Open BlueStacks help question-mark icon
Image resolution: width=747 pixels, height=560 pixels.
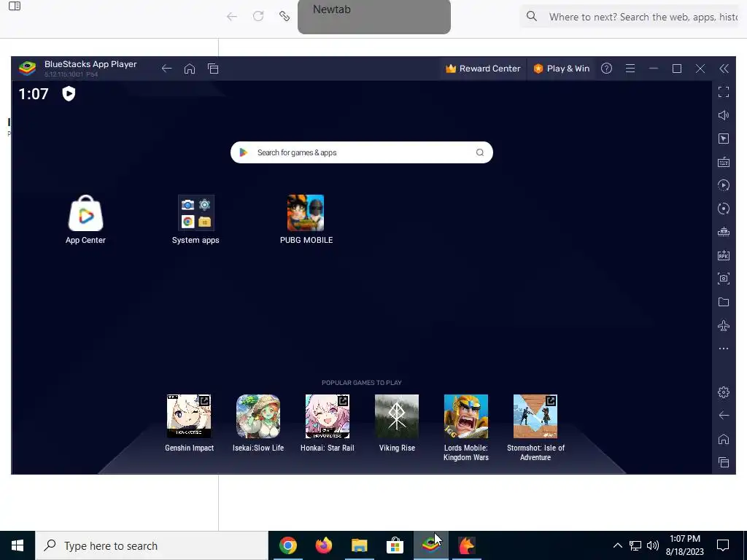(x=606, y=69)
